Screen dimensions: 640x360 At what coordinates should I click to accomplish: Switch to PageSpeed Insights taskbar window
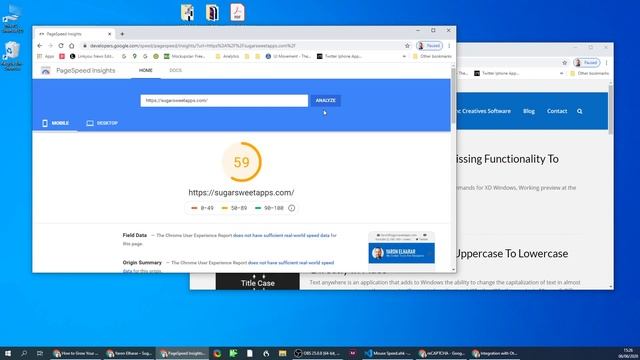click(x=182, y=353)
